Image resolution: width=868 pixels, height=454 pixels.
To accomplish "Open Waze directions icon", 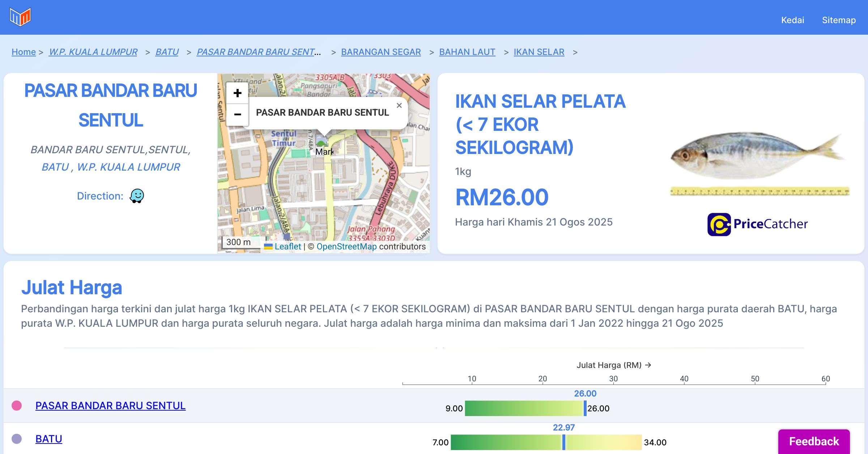I will tap(137, 196).
